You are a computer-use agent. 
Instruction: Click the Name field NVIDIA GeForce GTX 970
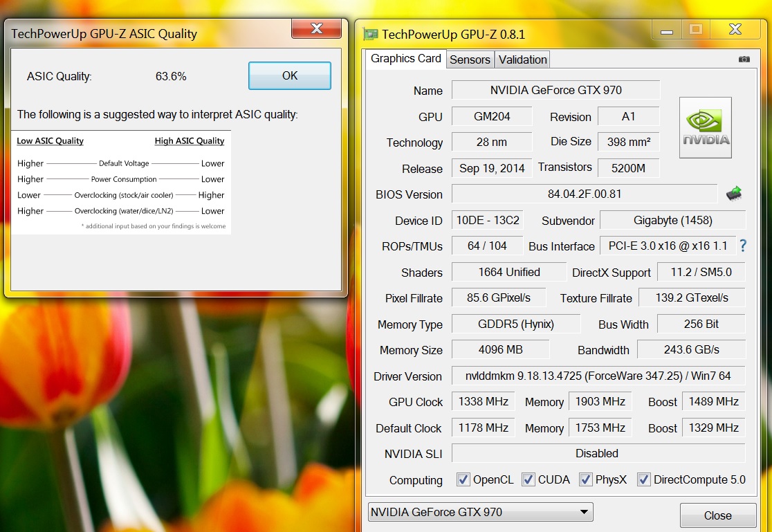tap(556, 90)
